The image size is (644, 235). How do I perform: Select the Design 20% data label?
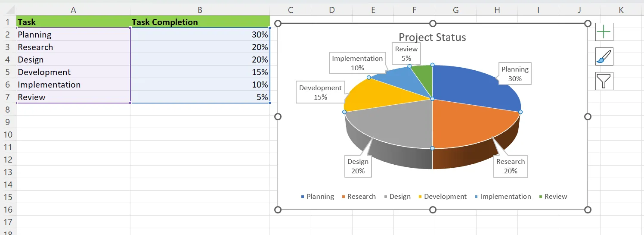coord(358,166)
